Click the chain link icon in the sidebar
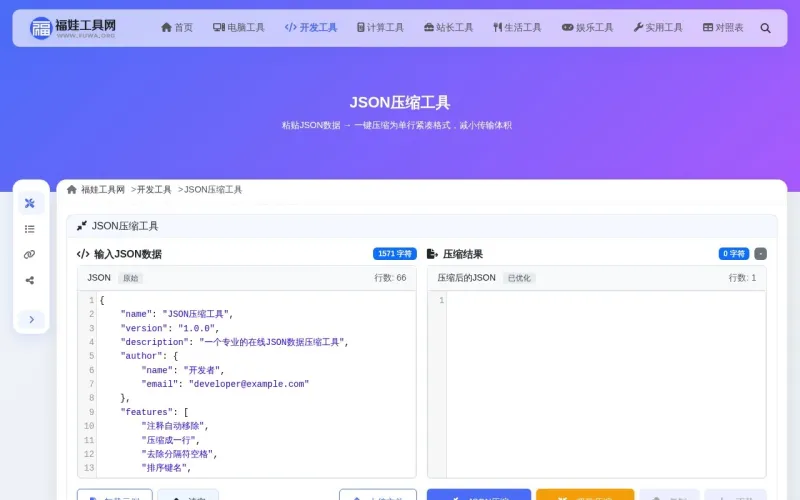 click(x=30, y=255)
